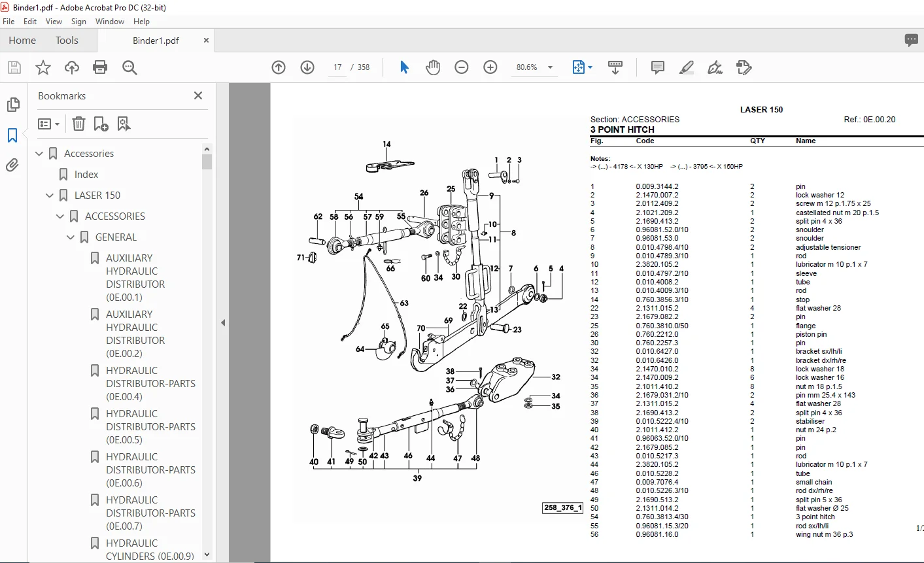Delete the selected bookmark with the trash icon
924x563 pixels.
pyautogui.click(x=78, y=124)
